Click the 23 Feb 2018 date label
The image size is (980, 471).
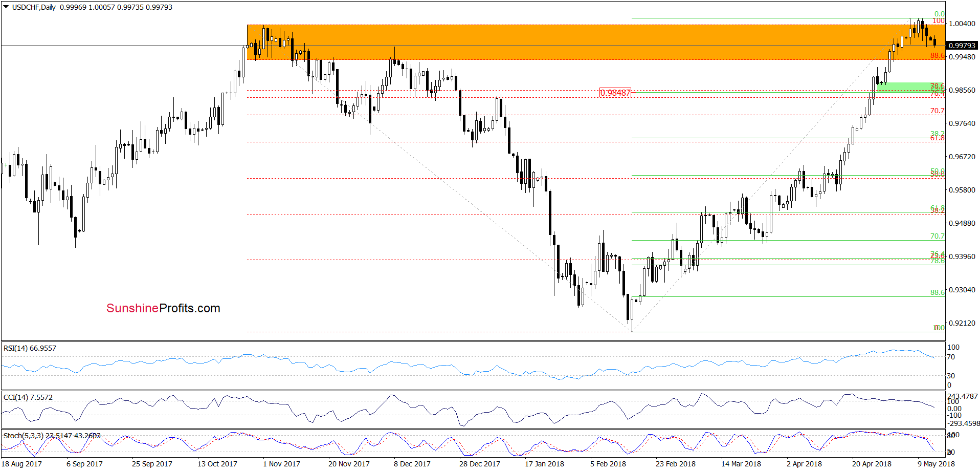point(676,464)
